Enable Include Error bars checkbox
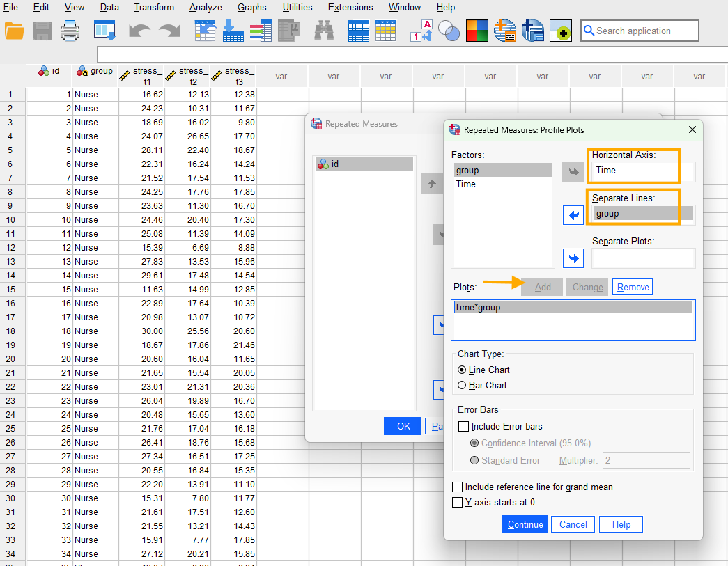 point(463,426)
